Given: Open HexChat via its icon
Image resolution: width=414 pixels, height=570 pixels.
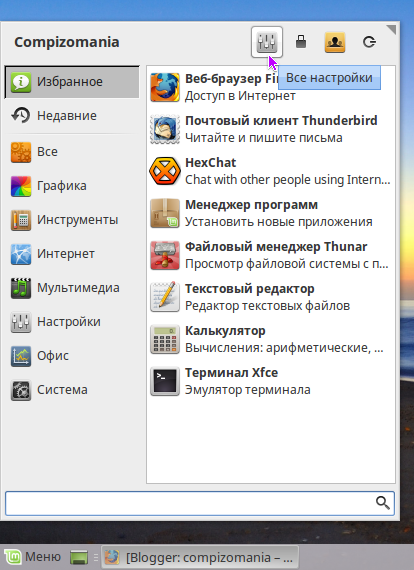Looking at the screenshot, I should (165, 171).
